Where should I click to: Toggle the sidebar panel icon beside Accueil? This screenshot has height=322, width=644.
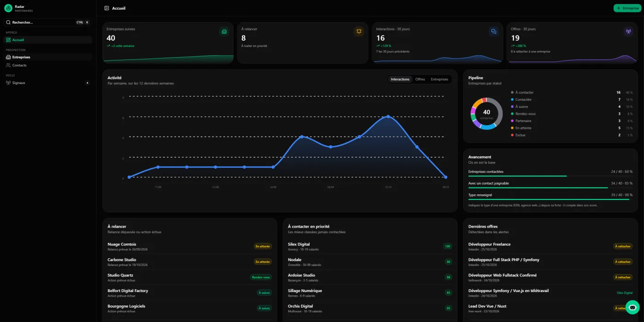click(x=107, y=8)
